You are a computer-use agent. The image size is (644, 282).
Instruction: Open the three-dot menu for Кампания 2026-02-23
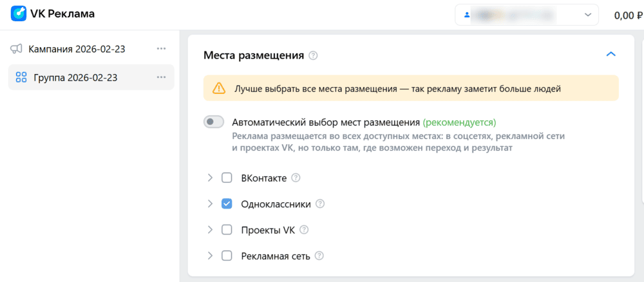point(161,49)
